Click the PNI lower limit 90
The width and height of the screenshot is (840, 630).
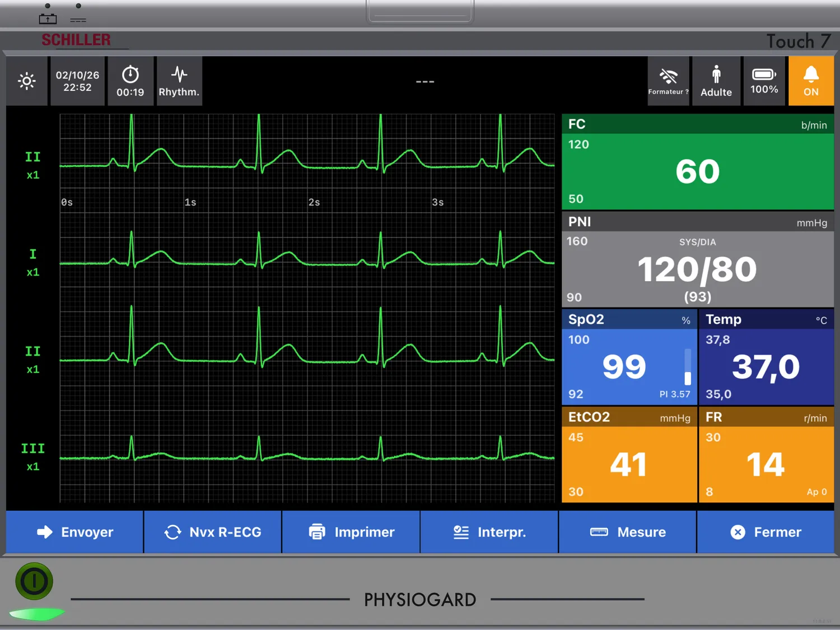(574, 297)
